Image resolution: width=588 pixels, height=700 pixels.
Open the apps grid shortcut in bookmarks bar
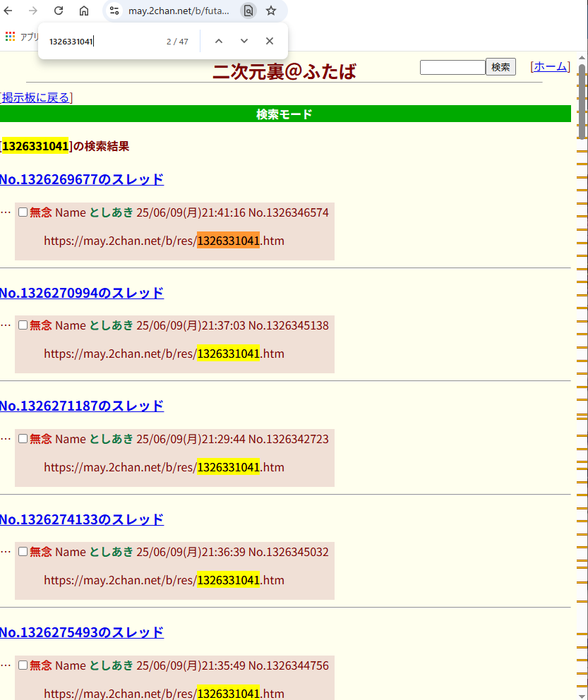[11, 37]
